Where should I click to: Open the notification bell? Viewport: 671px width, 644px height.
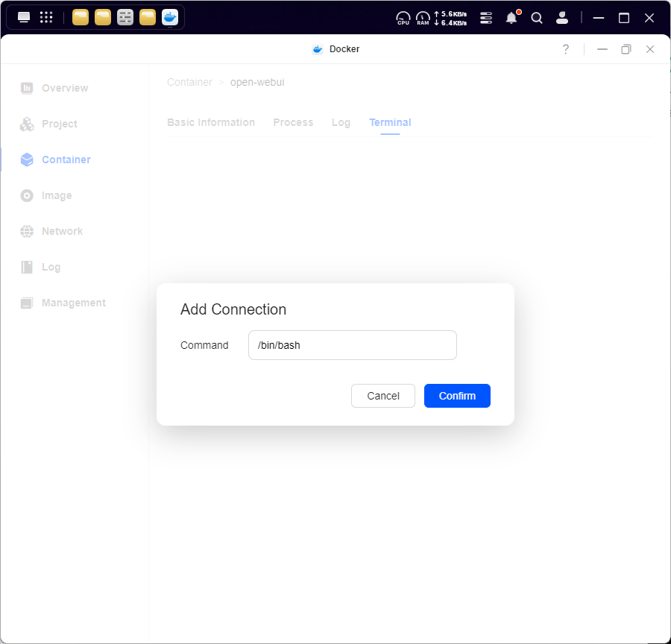tap(511, 18)
